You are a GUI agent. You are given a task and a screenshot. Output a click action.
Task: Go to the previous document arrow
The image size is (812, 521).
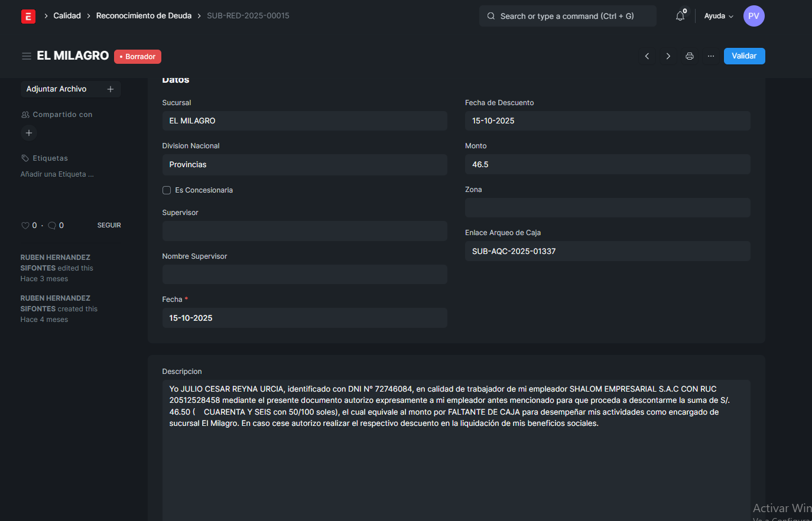click(x=647, y=56)
